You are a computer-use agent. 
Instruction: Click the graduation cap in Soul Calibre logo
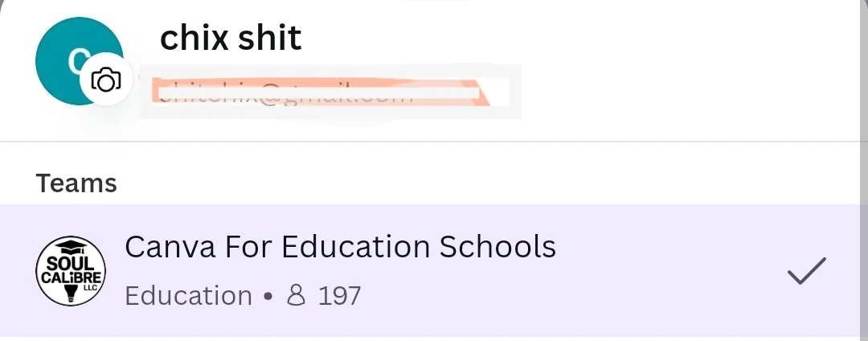tap(70, 247)
